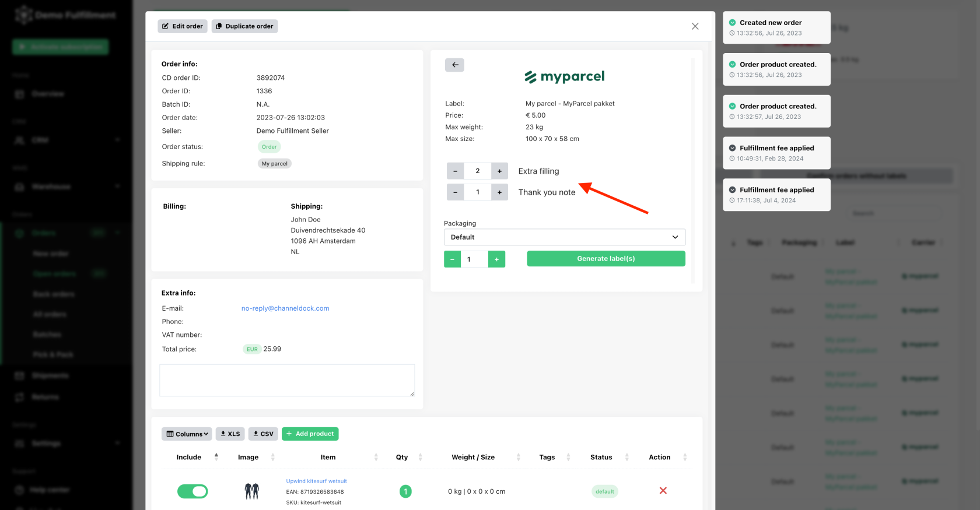Click the no-reply@channeldock.com email link

(x=285, y=308)
